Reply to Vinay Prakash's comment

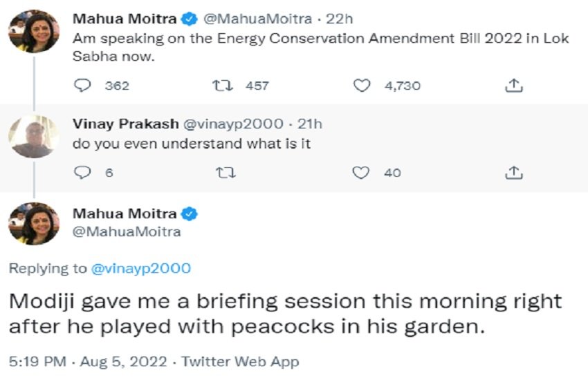pos(83,173)
